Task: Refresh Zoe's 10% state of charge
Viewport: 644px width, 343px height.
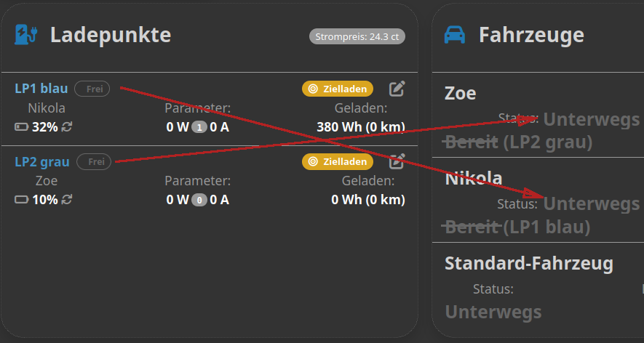Action: [x=66, y=199]
